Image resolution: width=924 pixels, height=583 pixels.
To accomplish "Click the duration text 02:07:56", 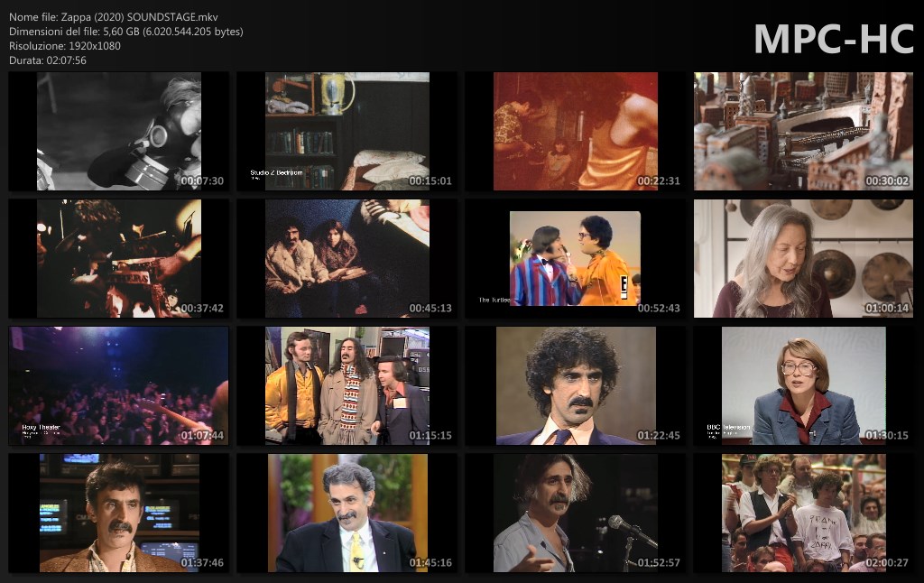I will pos(48,60).
